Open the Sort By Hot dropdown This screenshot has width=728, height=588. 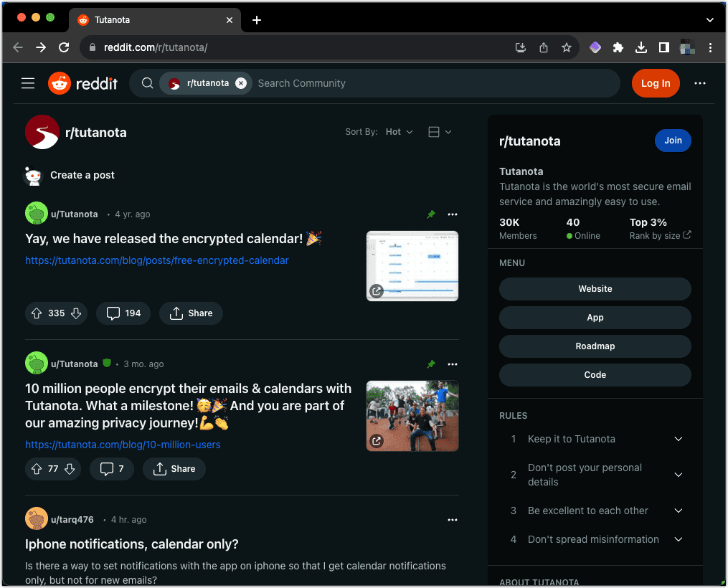coord(399,132)
